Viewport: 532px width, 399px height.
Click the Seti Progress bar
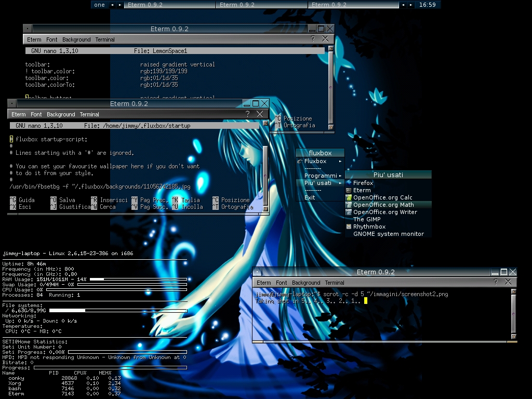(128, 352)
